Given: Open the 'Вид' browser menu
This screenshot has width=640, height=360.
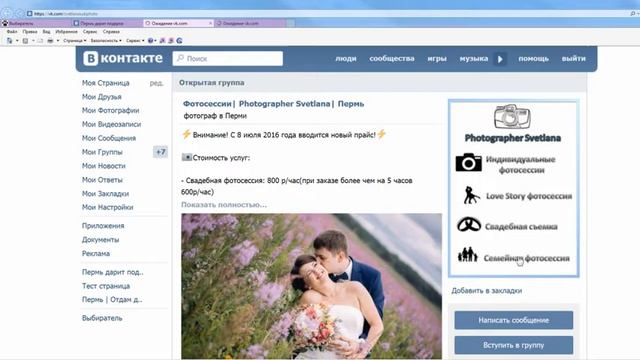Looking at the screenshot, I should point(46,31).
